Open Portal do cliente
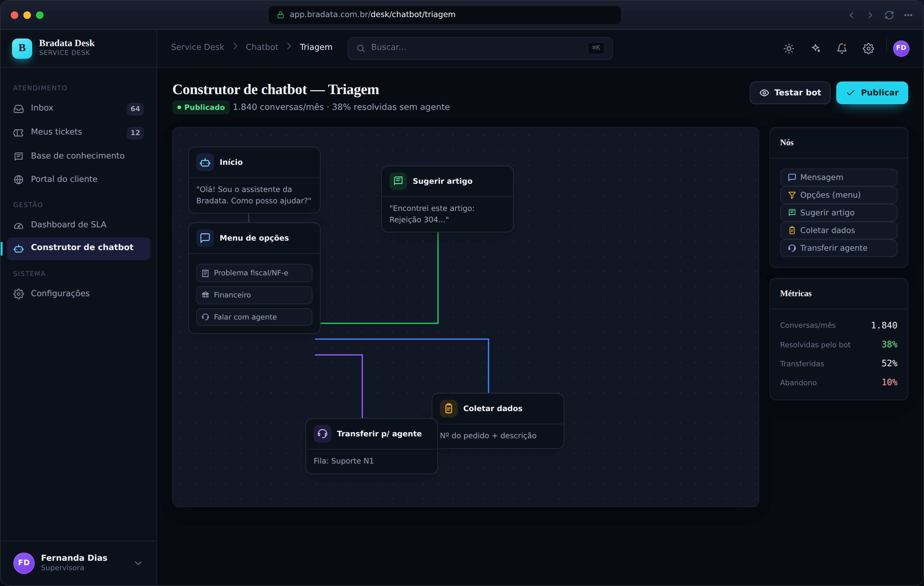 [x=78, y=179]
